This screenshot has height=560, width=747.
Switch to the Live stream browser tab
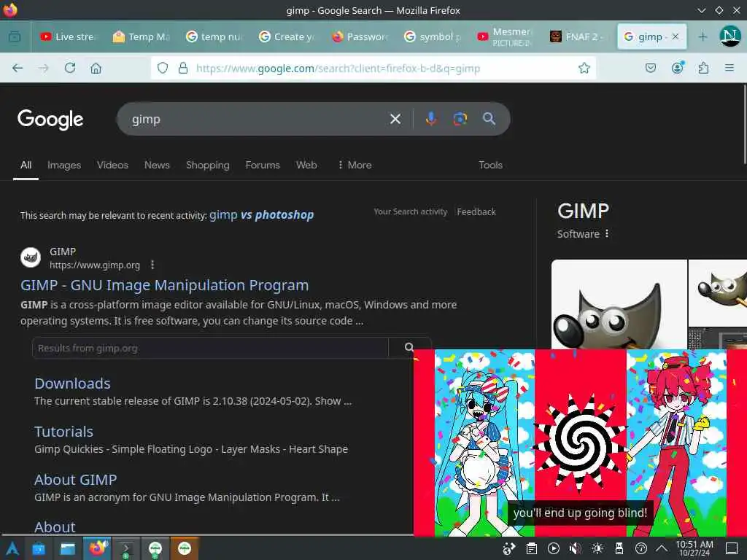pos(68,36)
